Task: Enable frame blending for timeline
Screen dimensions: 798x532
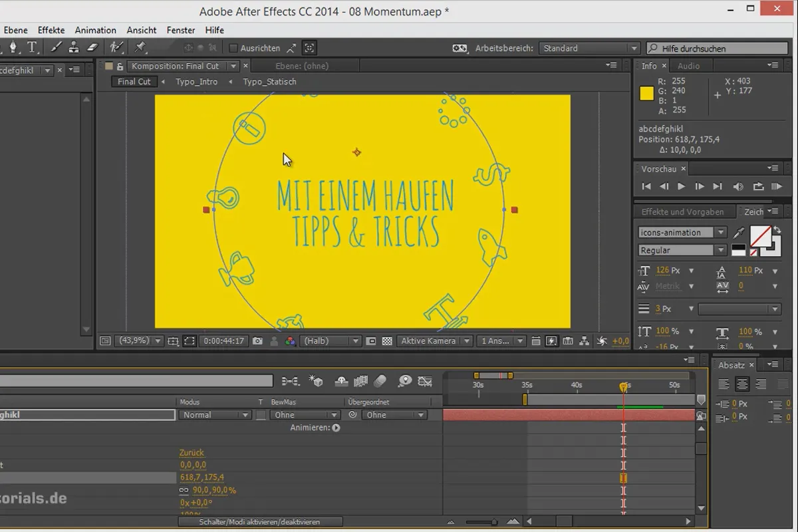Action: 361,381
